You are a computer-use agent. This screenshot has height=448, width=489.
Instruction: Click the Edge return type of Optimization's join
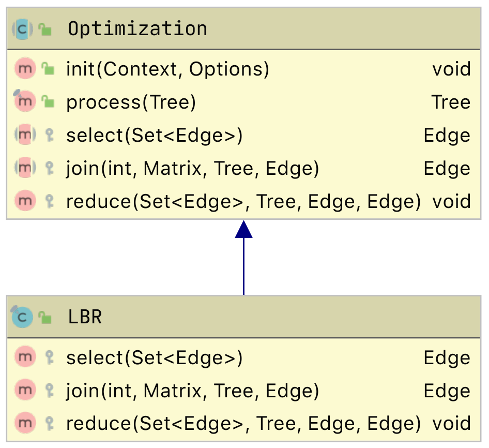point(447,169)
